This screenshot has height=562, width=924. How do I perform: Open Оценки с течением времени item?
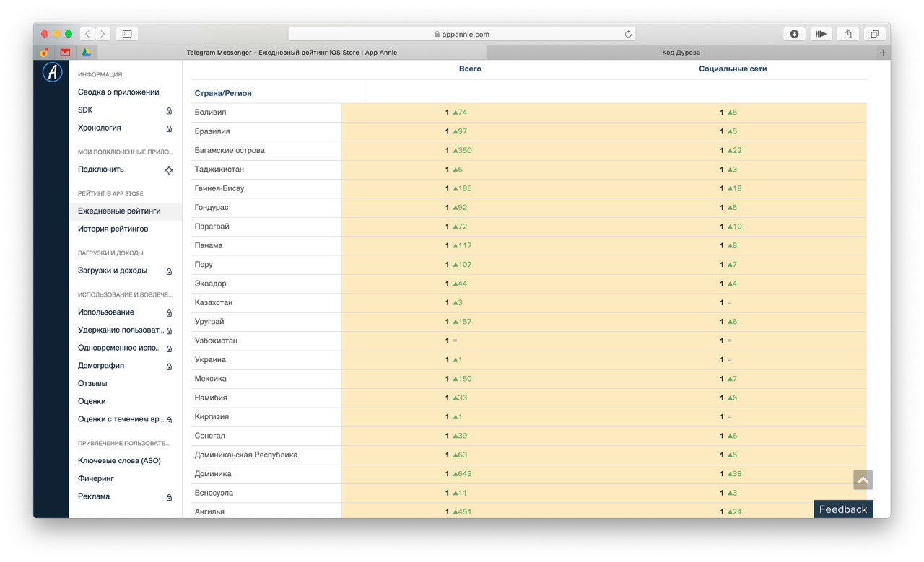(x=121, y=419)
